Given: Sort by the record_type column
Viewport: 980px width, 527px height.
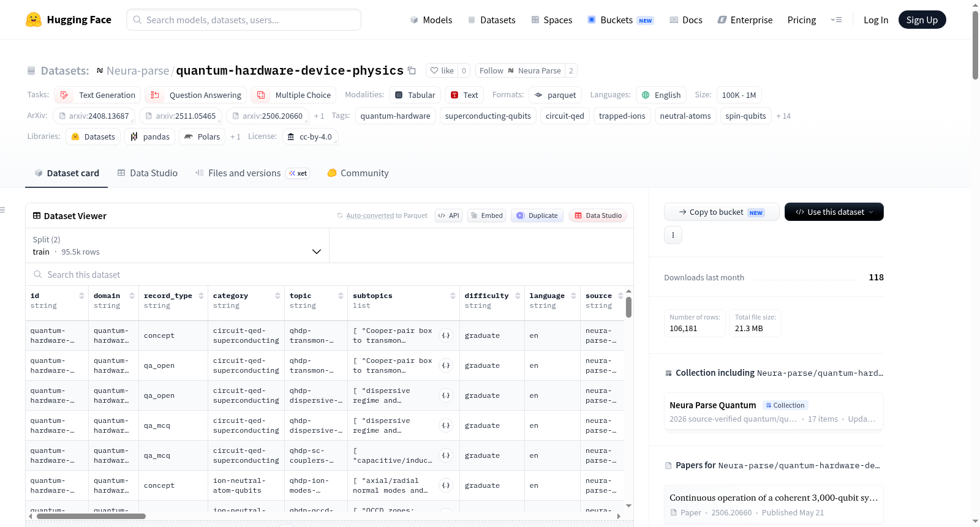Looking at the screenshot, I should click(x=201, y=296).
